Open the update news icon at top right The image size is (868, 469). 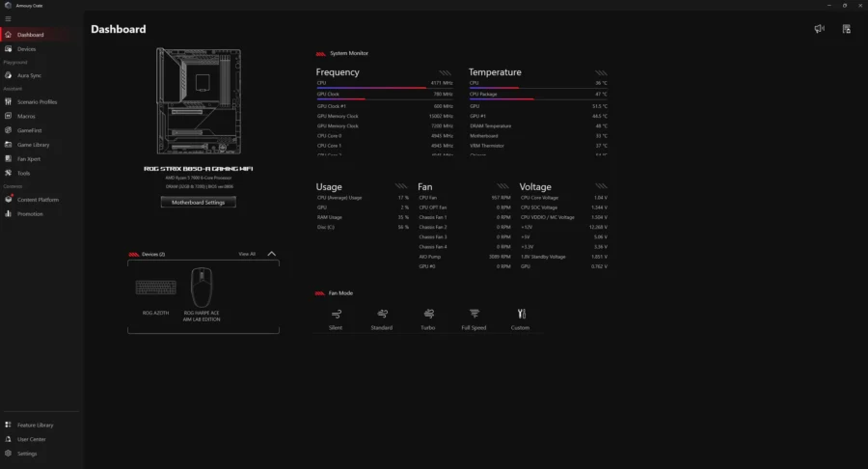pyautogui.click(x=847, y=29)
